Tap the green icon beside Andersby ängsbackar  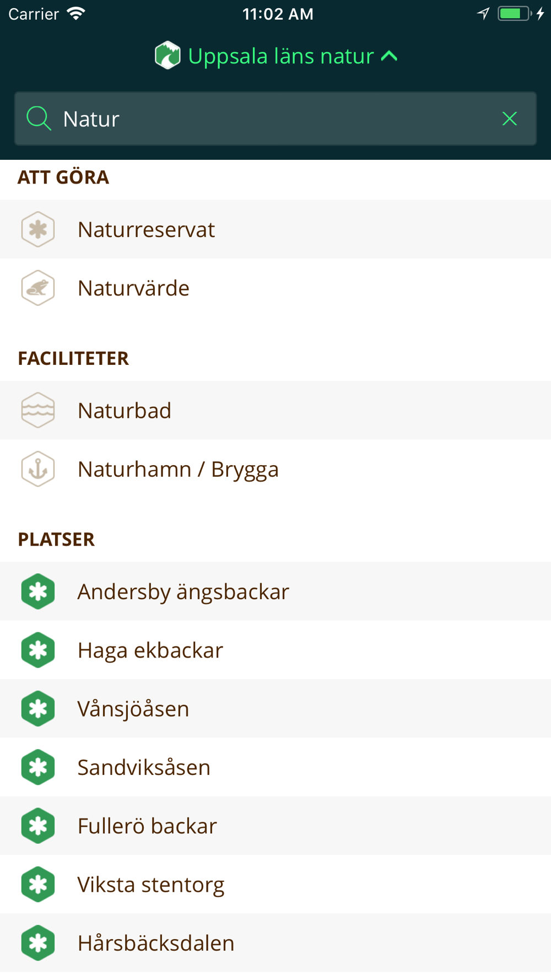pos(38,591)
